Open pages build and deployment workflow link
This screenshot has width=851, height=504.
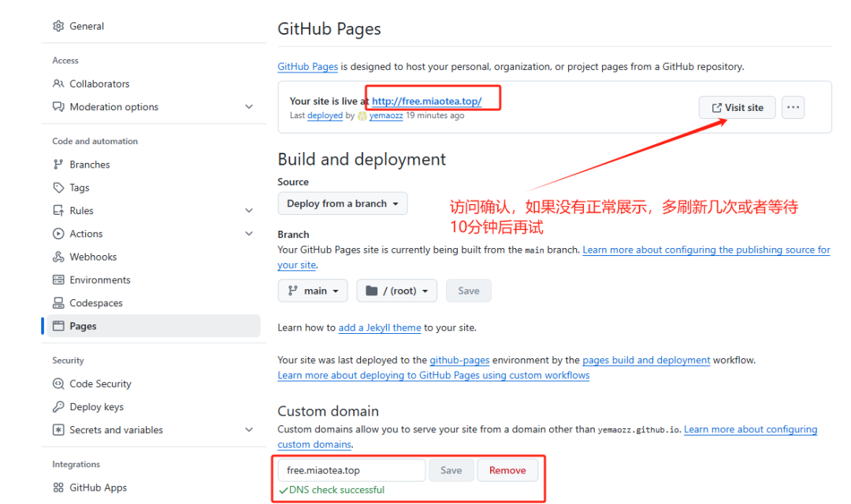click(646, 360)
